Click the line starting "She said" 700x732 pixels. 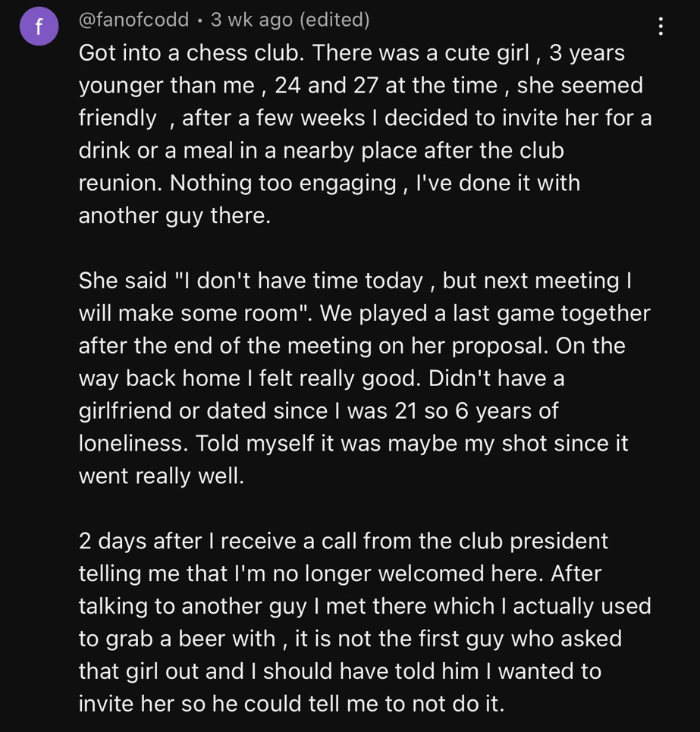click(x=355, y=281)
